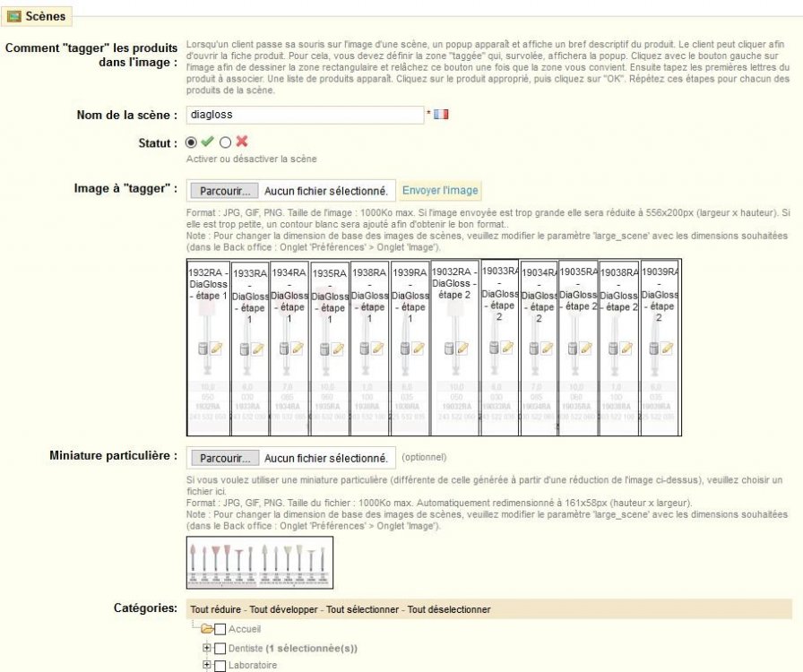Image resolution: width=803 pixels, height=672 pixels.
Task: Click '(optionnel)' text beside miniature field
Action: [x=424, y=457]
